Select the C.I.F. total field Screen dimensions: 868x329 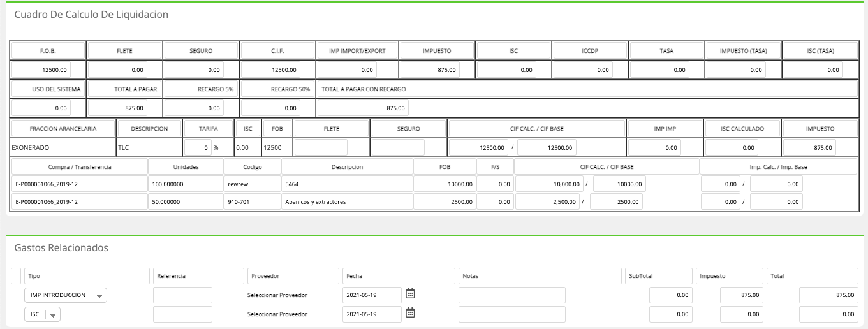(271, 70)
